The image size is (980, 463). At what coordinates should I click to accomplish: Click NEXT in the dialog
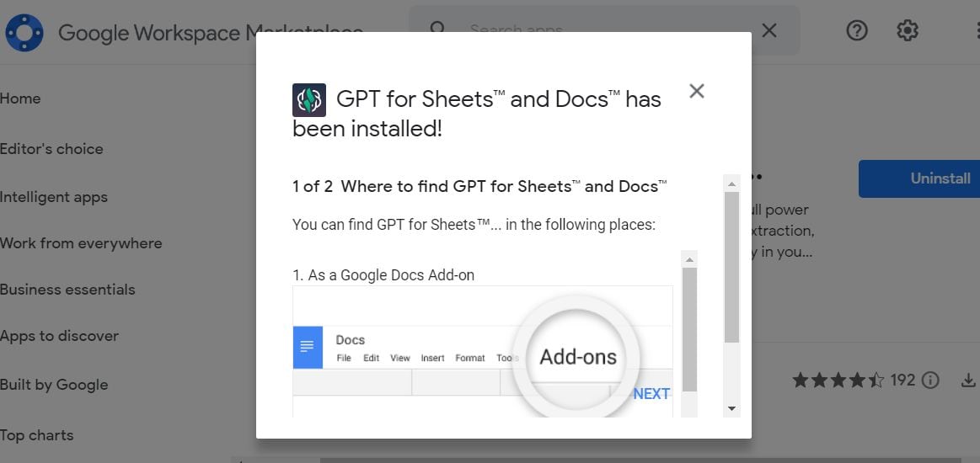tap(651, 394)
